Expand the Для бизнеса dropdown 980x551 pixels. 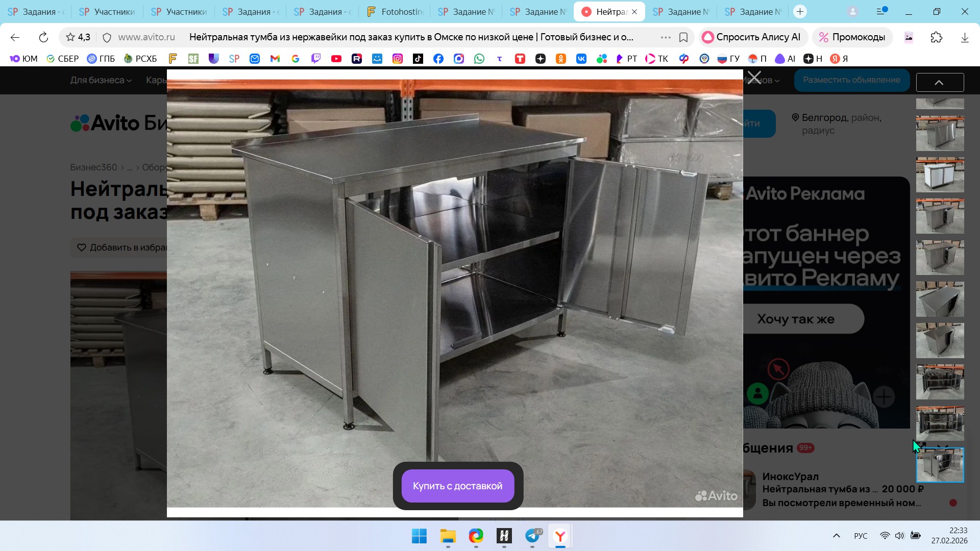pos(101,80)
